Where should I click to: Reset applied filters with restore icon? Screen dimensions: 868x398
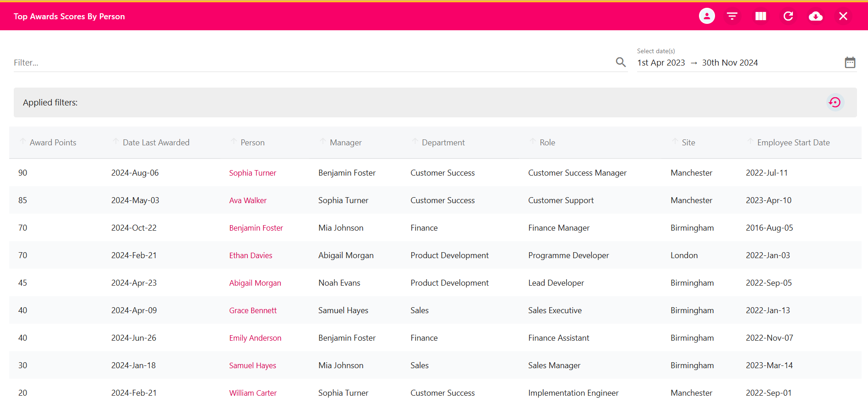[x=835, y=102]
